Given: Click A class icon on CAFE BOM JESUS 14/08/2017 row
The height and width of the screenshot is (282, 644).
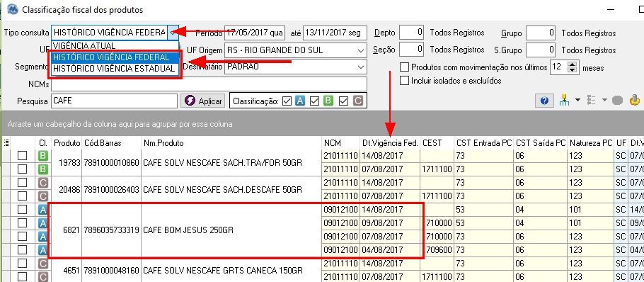Looking at the screenshot, I should [x=43, y=210].
